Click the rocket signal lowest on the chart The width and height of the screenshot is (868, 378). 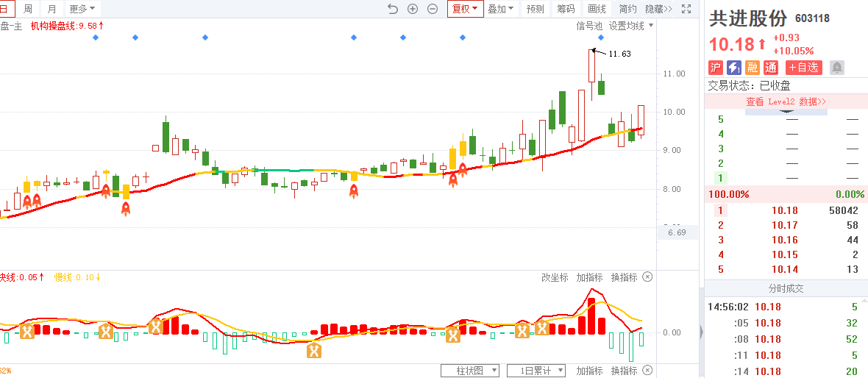(126, 209)
